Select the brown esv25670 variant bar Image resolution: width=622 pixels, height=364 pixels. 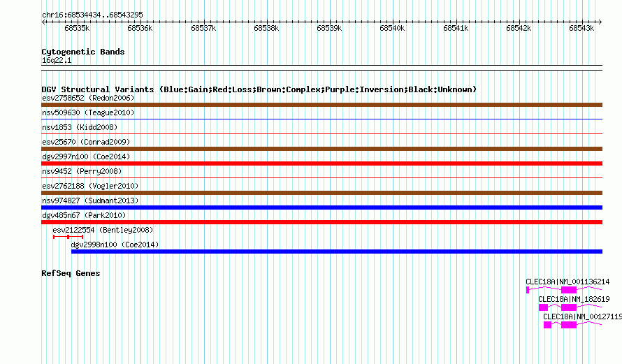[x=321, y=149]
